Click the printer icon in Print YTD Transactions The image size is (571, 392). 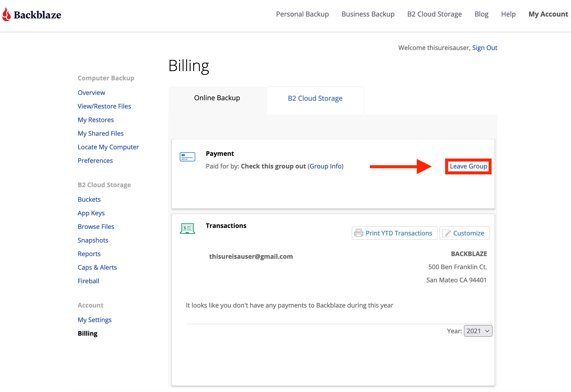(359, 233)
